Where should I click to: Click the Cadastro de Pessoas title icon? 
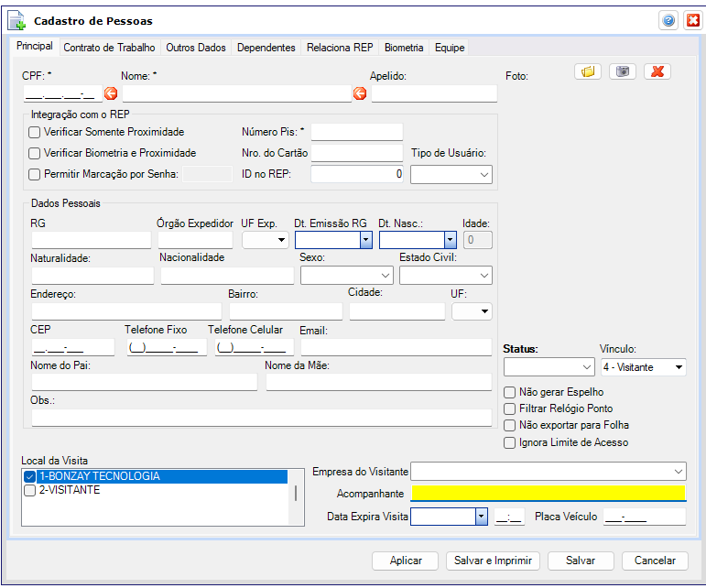pos(16,20)
